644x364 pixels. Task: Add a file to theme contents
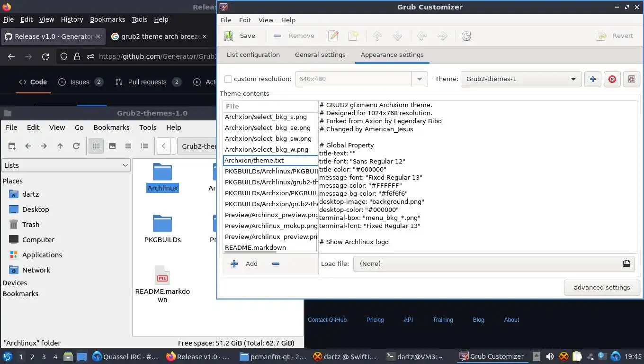[244, 264]
